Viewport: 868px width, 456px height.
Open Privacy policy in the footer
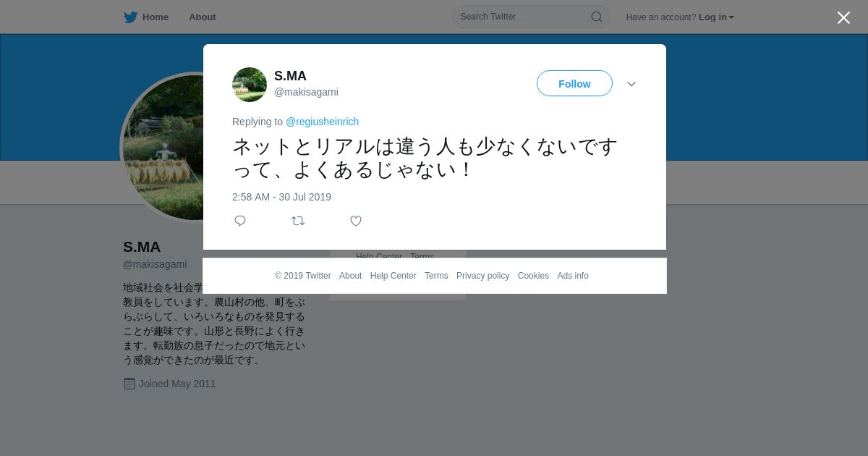(x=482, y=276)
